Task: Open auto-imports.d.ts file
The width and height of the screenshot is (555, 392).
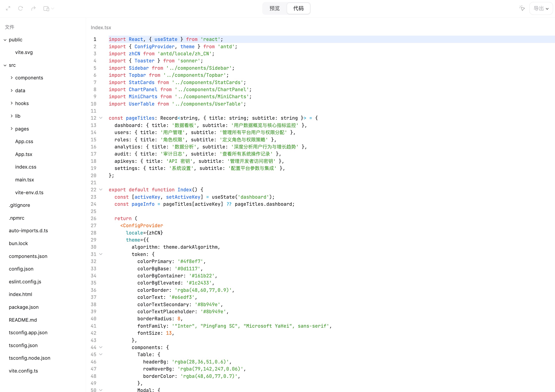Action: coord(28,231)
